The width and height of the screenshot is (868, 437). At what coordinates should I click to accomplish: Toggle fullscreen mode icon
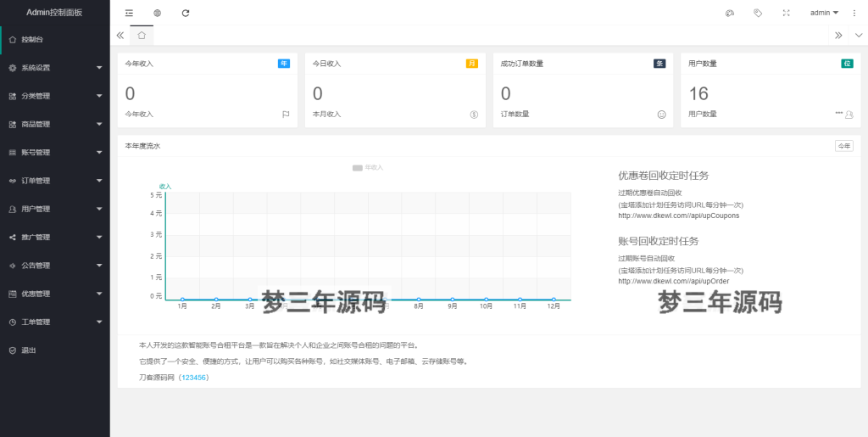(x=786, y=13)
